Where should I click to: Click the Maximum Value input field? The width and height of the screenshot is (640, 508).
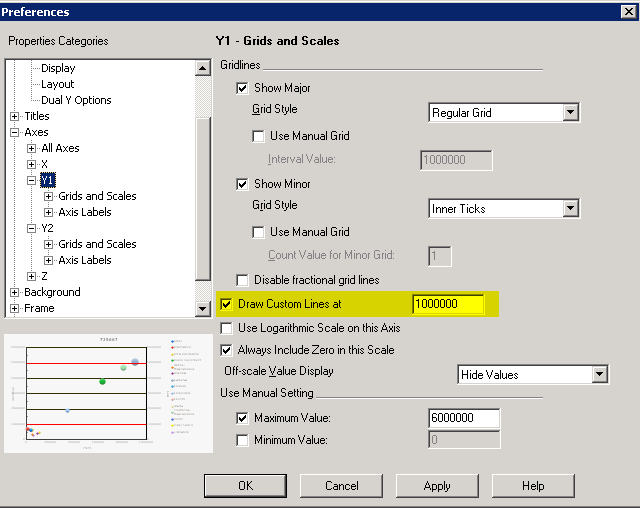pyautogui.click(x=463, y=418)
